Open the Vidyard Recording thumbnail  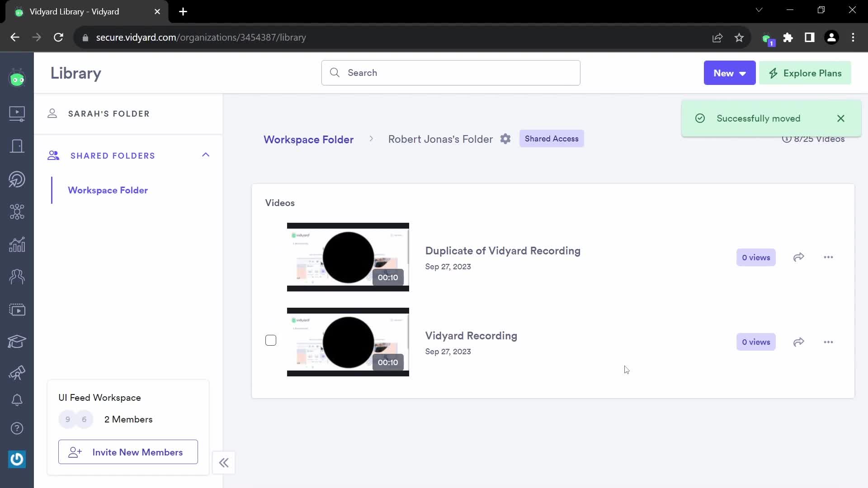tap(348, 342)
